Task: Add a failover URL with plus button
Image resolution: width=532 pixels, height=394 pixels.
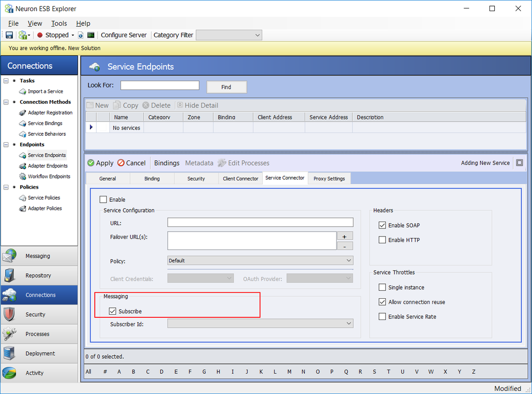Action: 345,236
